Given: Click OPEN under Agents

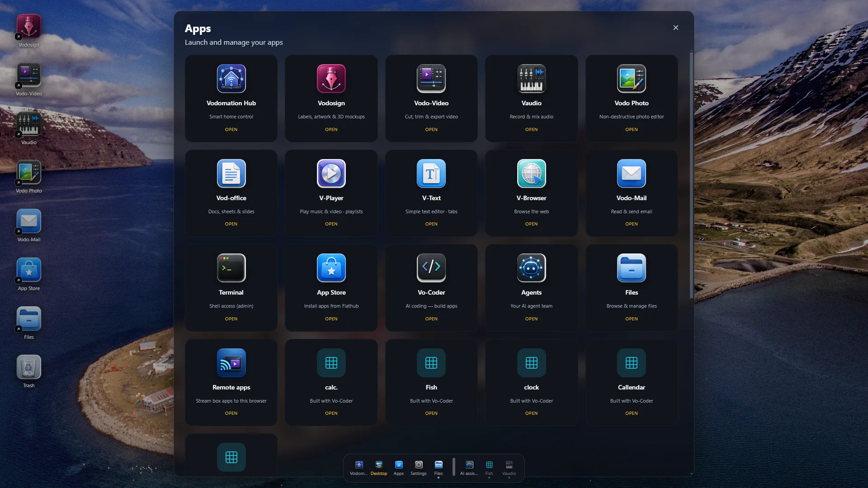Looking at the screenshot, I should tap(532, 319).
